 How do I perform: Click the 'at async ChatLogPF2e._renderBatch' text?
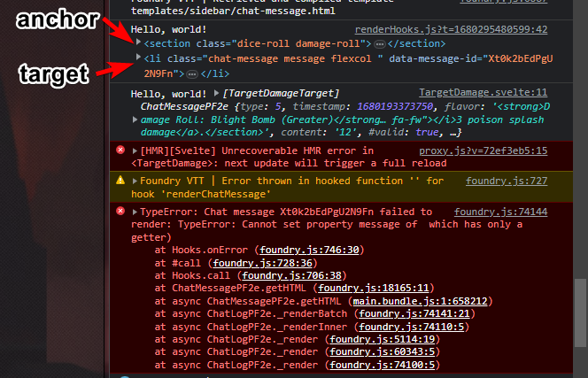(251, 313)
